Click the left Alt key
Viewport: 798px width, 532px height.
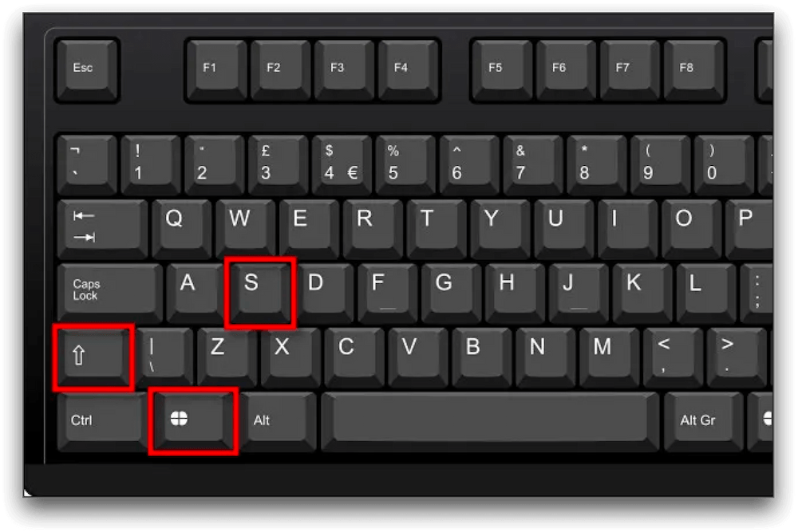(278, 422)
